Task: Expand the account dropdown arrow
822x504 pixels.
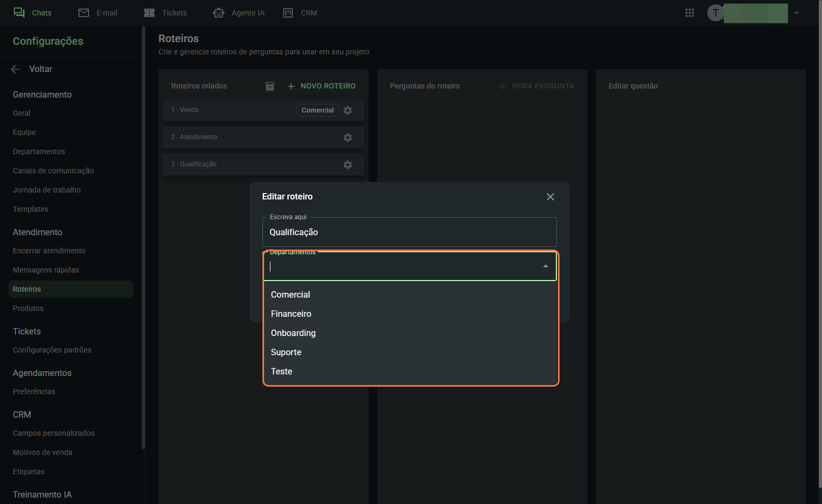Action: tap(796, 13)
